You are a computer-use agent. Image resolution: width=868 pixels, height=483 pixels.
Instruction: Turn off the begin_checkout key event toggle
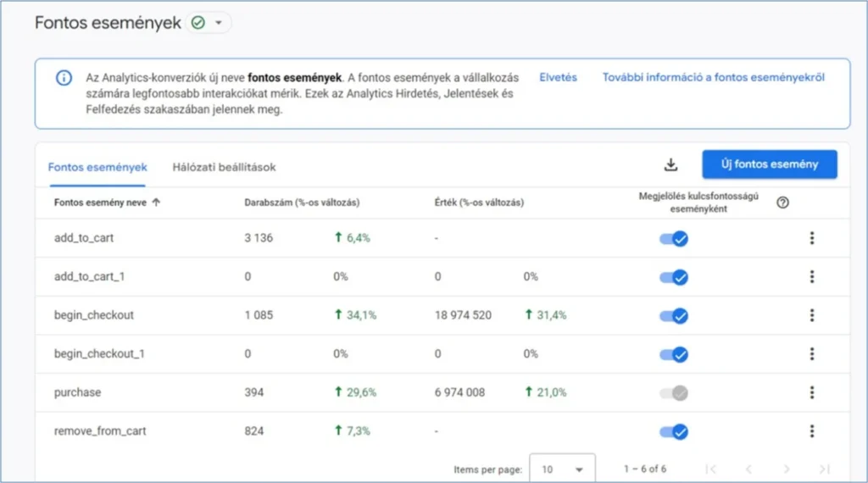pos(674,316)
